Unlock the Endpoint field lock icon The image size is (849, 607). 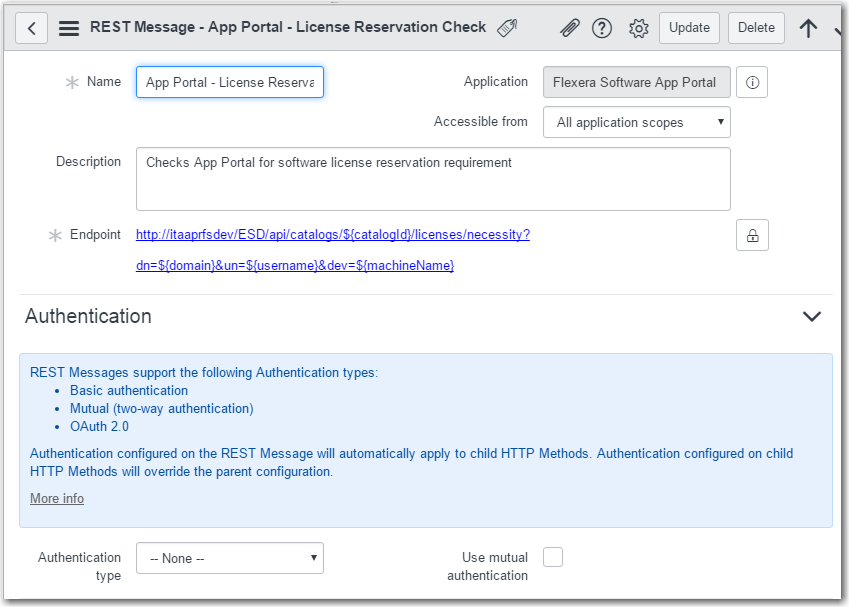pos(752,235)
